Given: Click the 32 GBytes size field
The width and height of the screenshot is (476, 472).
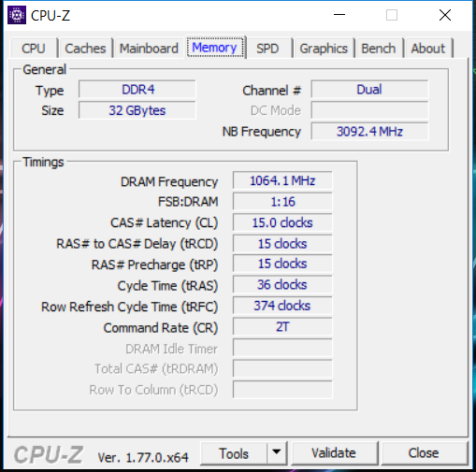Looking at the screenshot, I should pos(137,110).
